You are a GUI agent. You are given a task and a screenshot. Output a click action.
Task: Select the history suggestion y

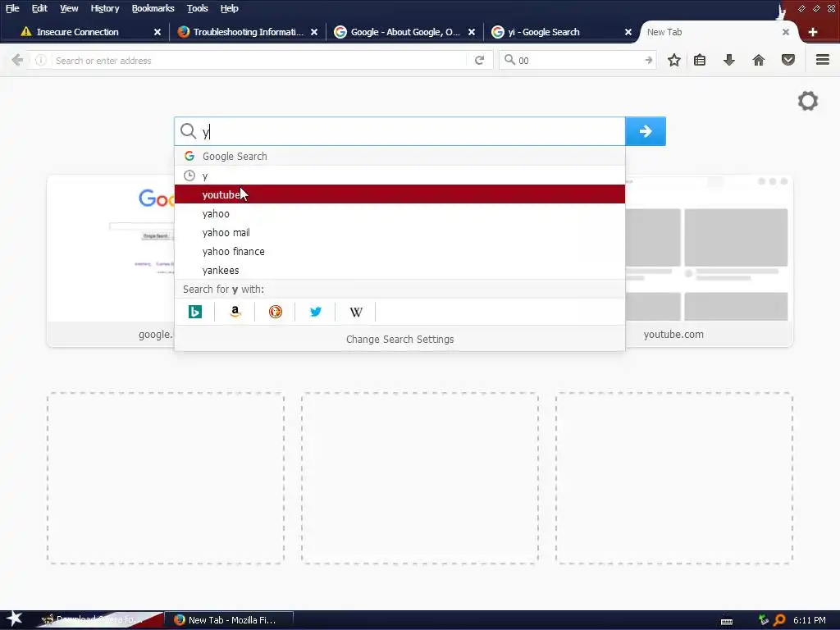coord(399,176)
